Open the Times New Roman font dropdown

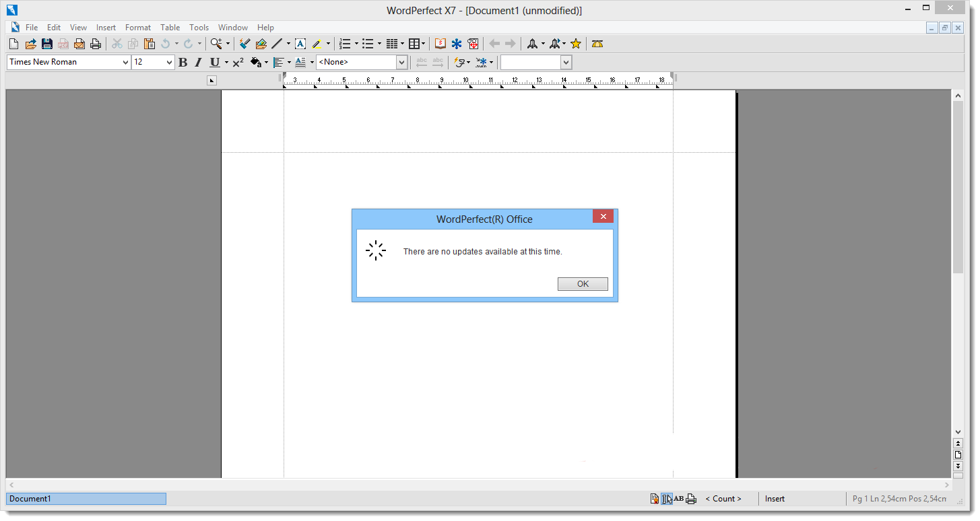[125, 63]
